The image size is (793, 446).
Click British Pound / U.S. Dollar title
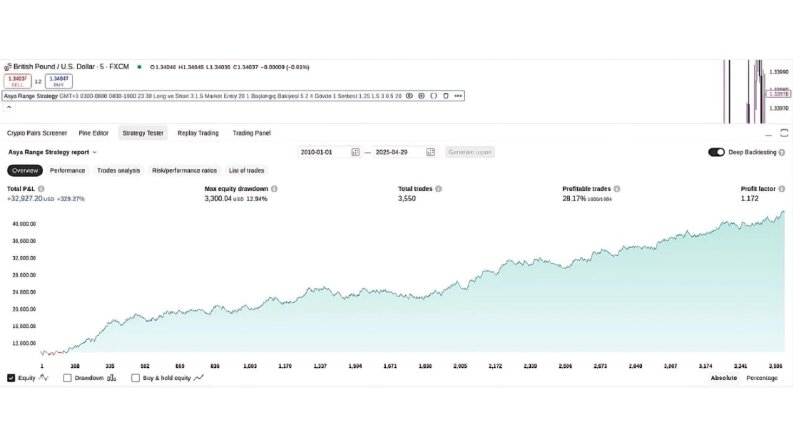71,67
